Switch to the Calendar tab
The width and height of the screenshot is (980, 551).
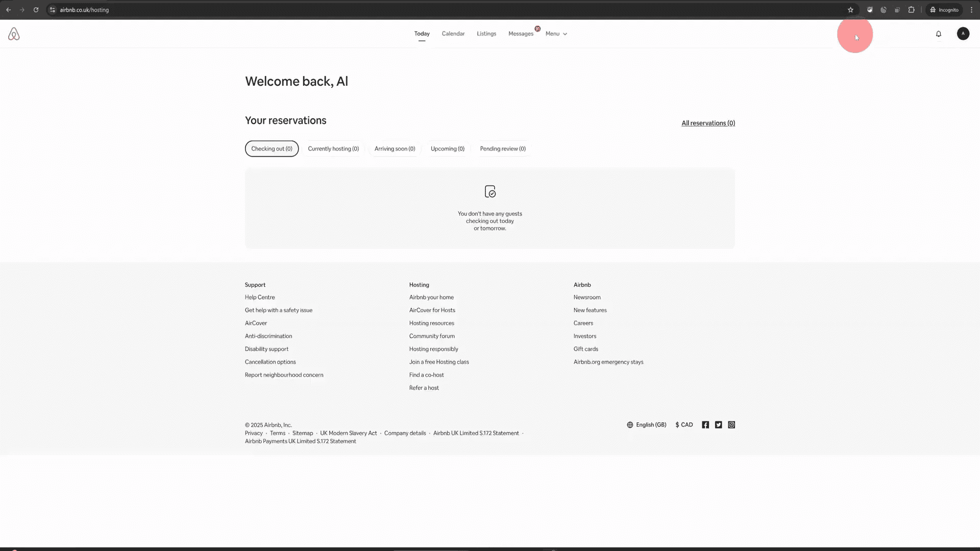pyautogui.click(x=453, y=34)
